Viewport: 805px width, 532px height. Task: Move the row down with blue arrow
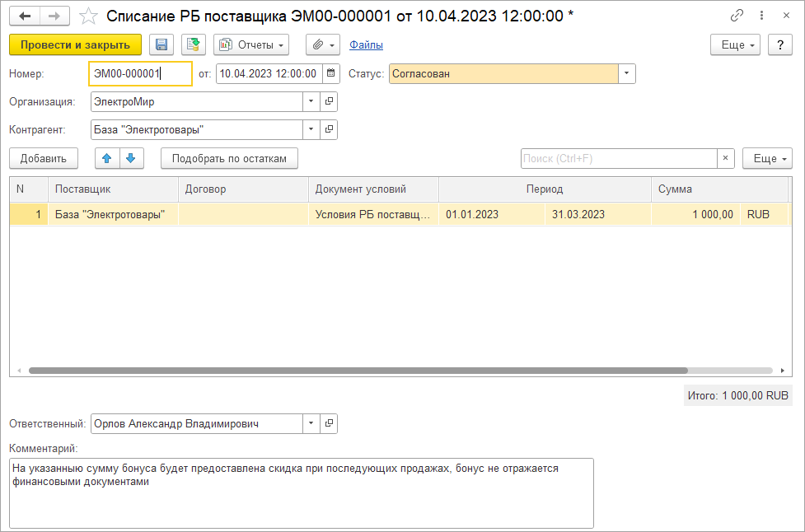coord(131,158)
